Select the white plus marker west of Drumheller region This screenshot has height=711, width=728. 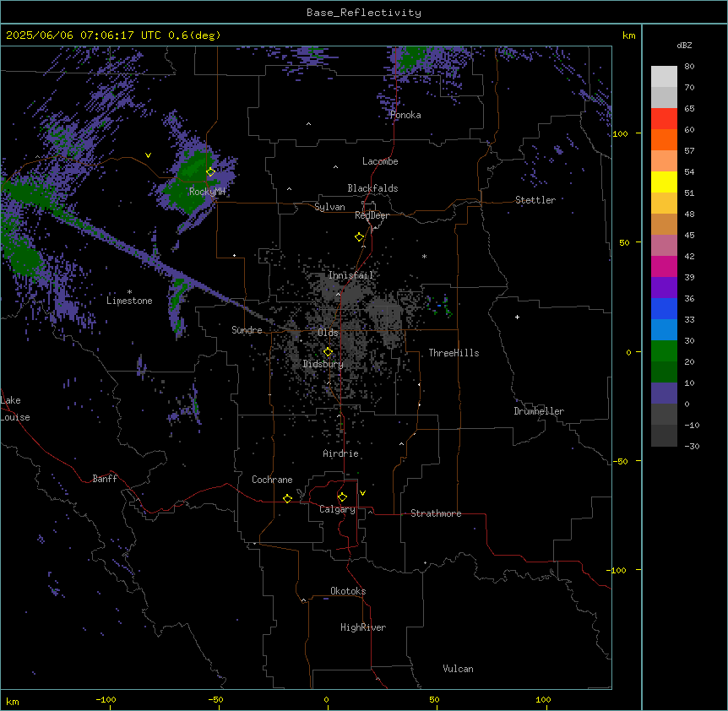517,317
